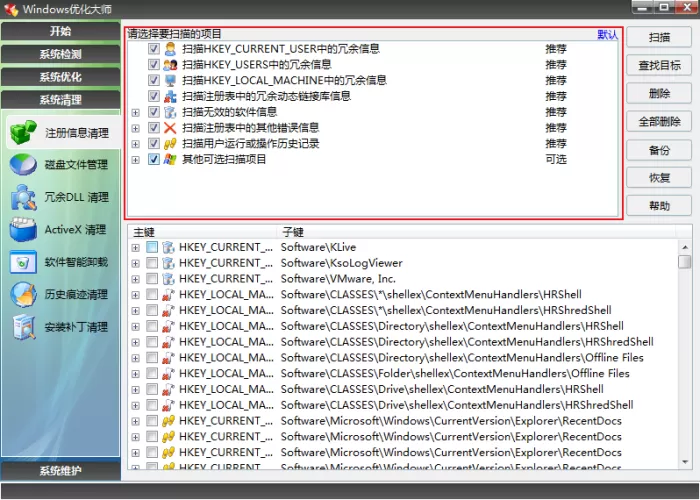Open the 系统检测 section
The image size is (700, 500).
click(x=61, y=54)
